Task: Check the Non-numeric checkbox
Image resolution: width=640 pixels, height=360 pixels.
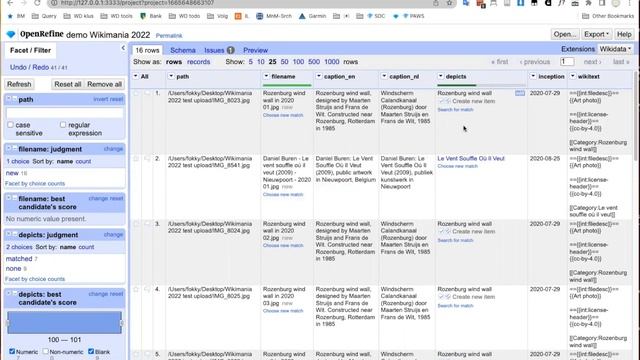Action: 46,351
